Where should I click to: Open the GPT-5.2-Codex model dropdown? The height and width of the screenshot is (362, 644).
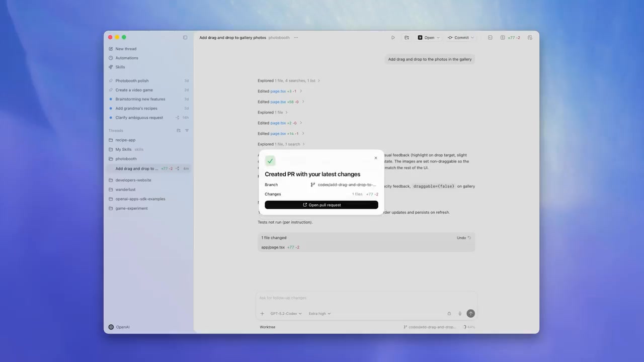[286, 314]
